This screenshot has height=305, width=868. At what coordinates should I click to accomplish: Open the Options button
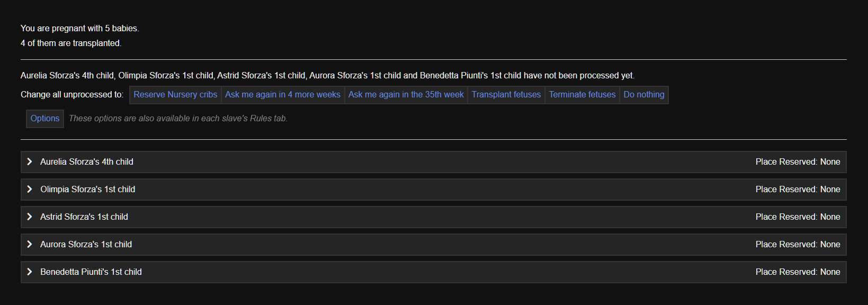[x=45, y=119]
